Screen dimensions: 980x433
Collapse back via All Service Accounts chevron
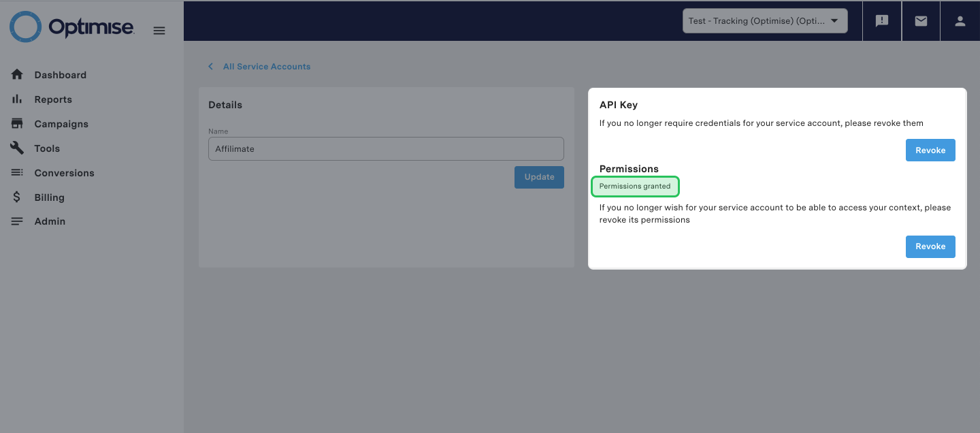pos(210,66)
